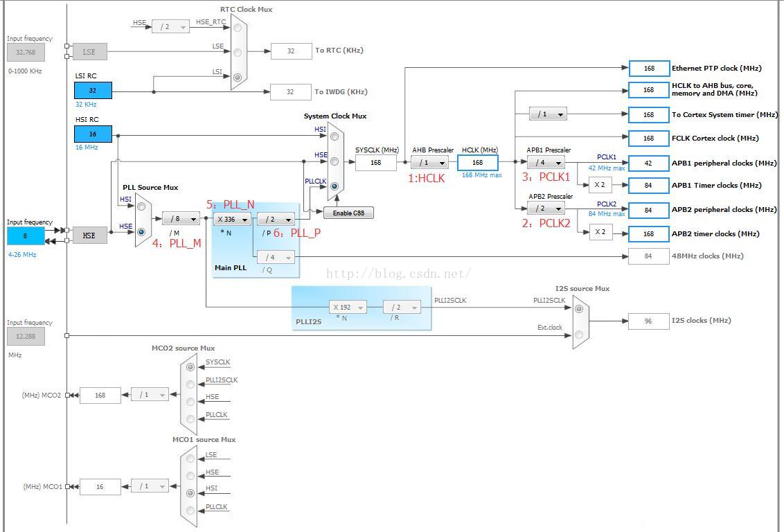Screen dimensions: 784x532
Task: Select PLLI2SCLK in I2S source Mux
Action: click(x=579, y=308)
